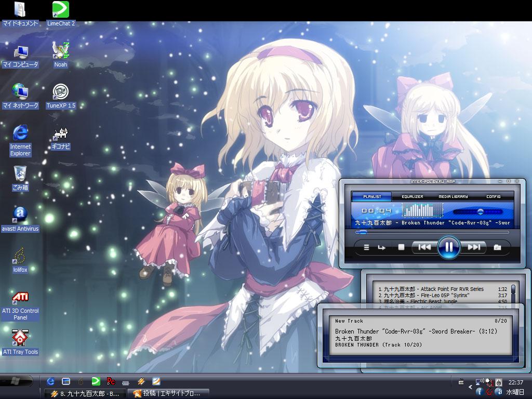The height and width of the screenshot is (399, 532).
Task: Expand hidden tray icons with the chevron
Action: pyautogui.click(x=470, y=387)
